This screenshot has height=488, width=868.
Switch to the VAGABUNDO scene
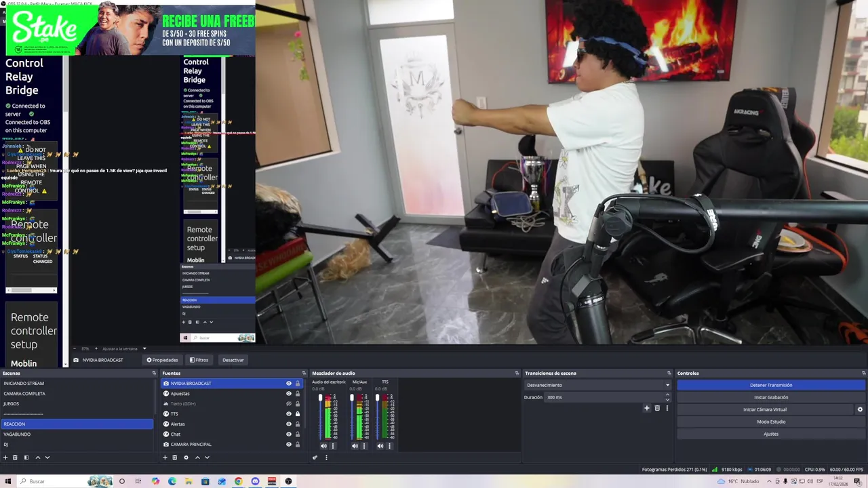(77, 434)
